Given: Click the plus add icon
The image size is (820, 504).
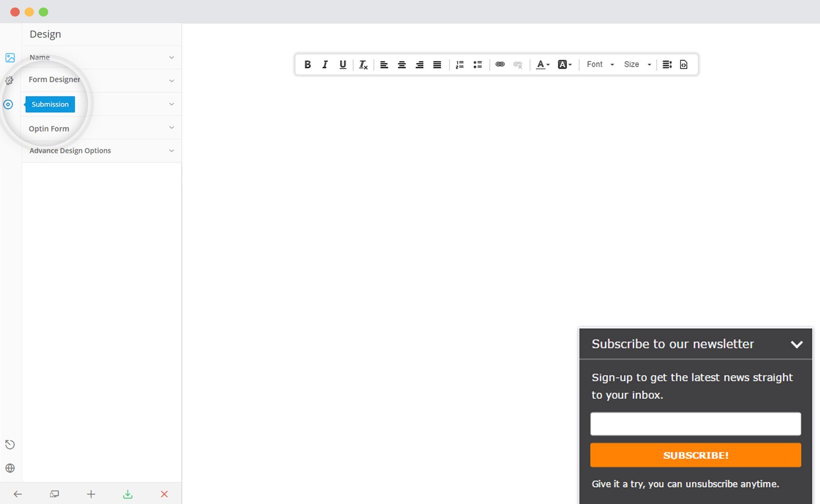Looking at the screenshot, I should click(91, 494).
